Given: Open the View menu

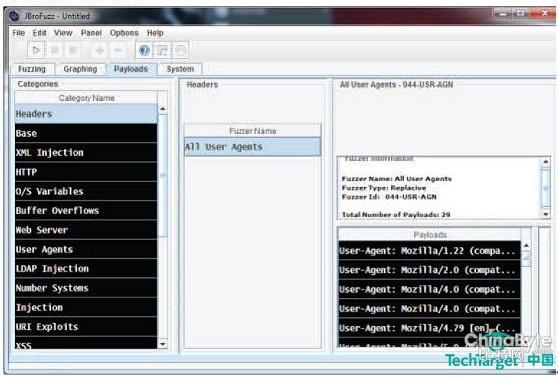Looking at the screenshot, I should pyautogui.click(x=63, y=33).
